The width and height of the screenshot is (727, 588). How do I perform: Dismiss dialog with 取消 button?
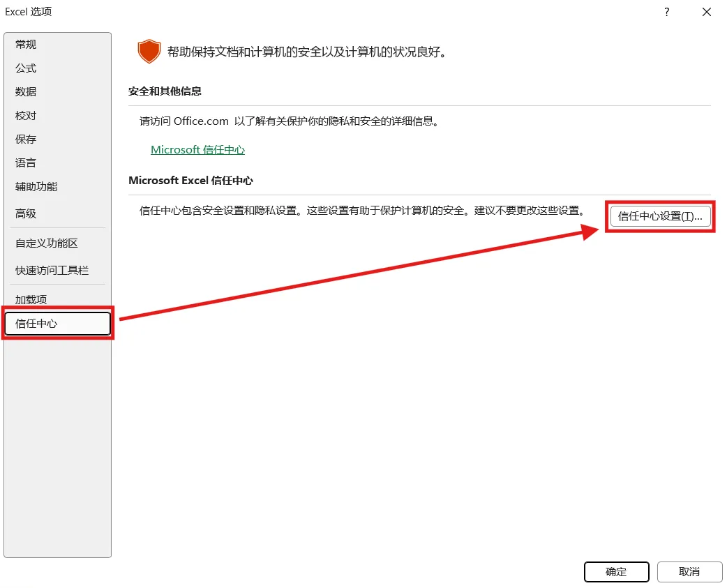(x=689, y=572)
